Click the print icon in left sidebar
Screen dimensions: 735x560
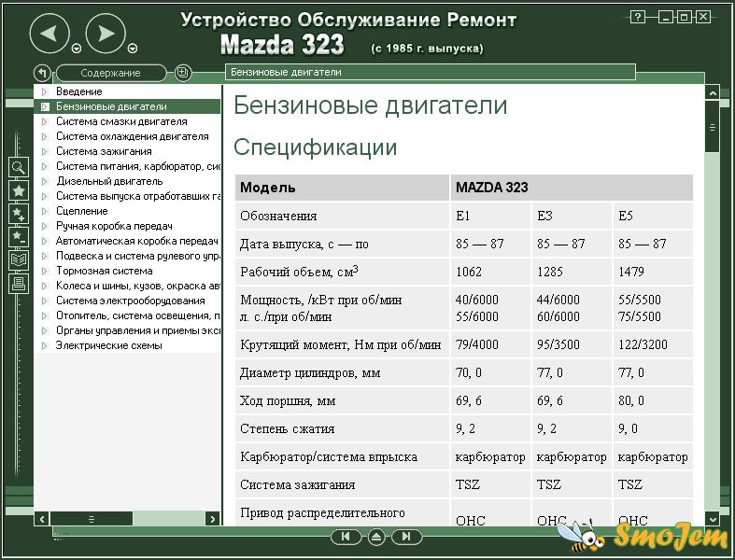pos(19,284)
